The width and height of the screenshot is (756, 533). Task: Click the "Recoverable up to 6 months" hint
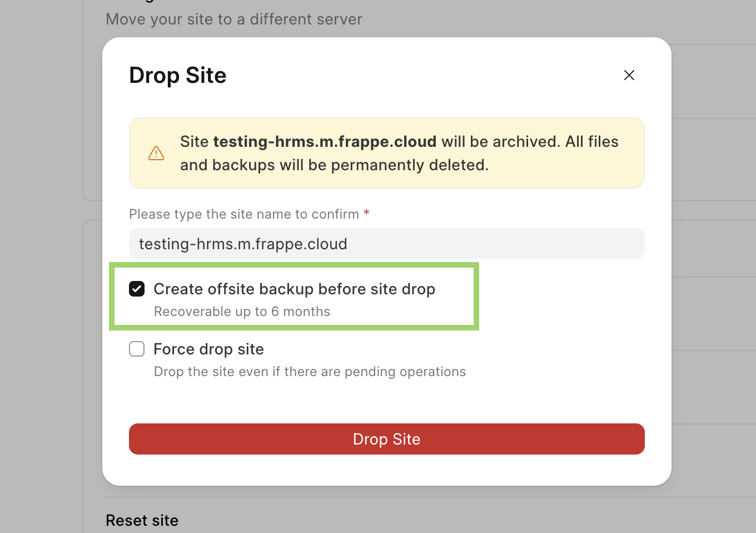[x=242, y=312]
